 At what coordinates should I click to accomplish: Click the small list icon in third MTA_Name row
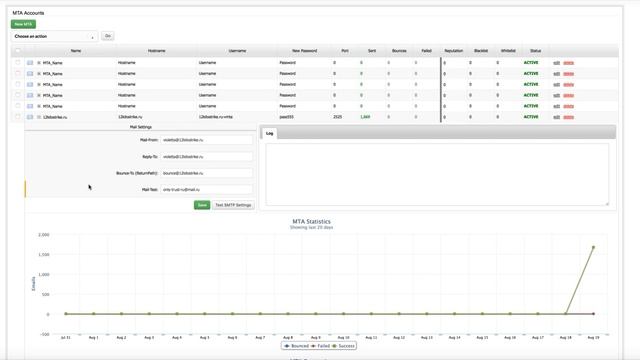coord(39,84)
